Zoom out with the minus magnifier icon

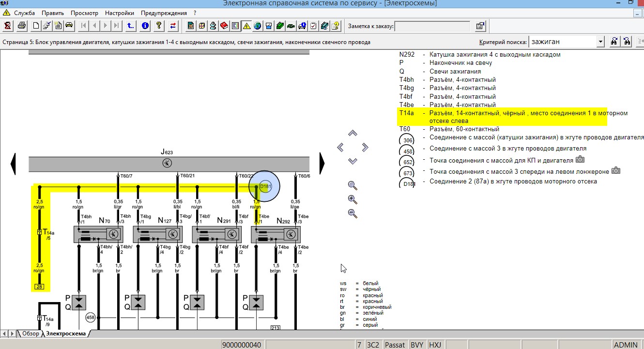click(353, 213)
